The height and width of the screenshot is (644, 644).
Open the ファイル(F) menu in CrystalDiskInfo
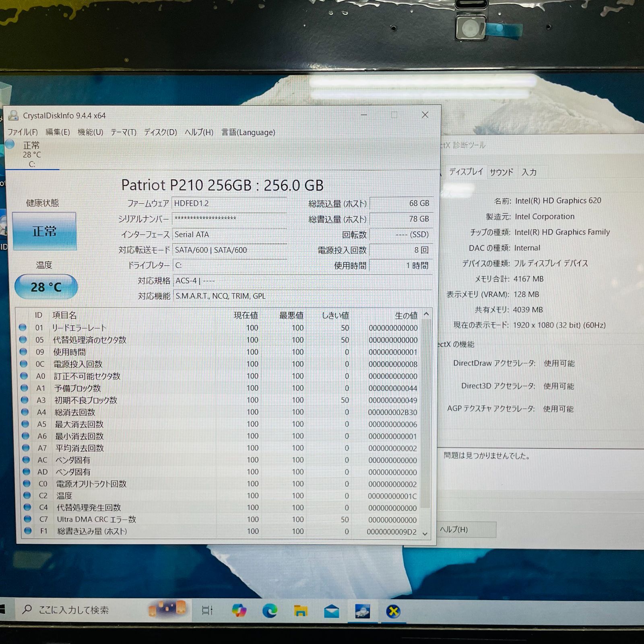click(x=23, y=132)
